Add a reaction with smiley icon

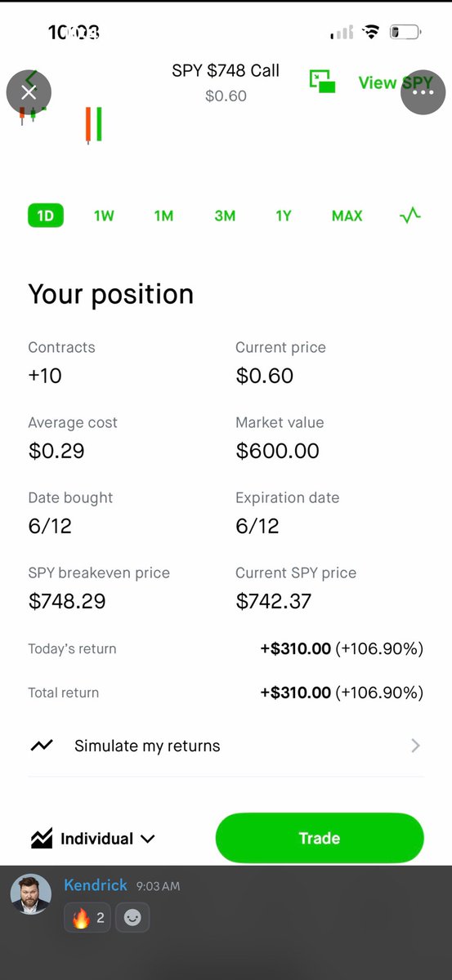(x=132, y=918)
